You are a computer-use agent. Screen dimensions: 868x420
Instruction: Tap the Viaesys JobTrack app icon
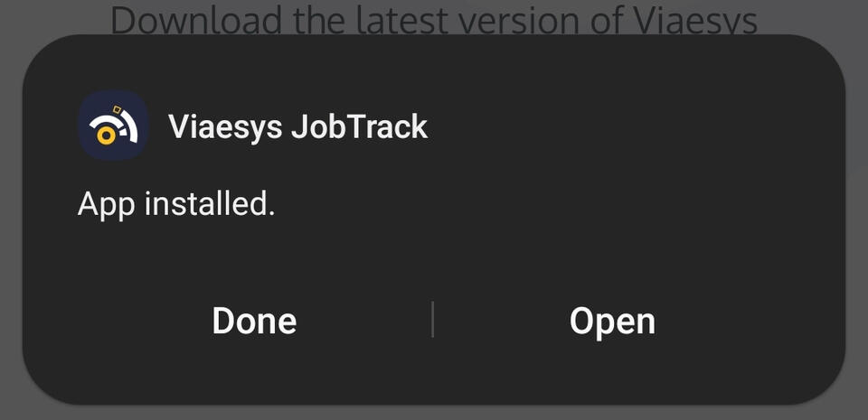(x=114, y=126)
